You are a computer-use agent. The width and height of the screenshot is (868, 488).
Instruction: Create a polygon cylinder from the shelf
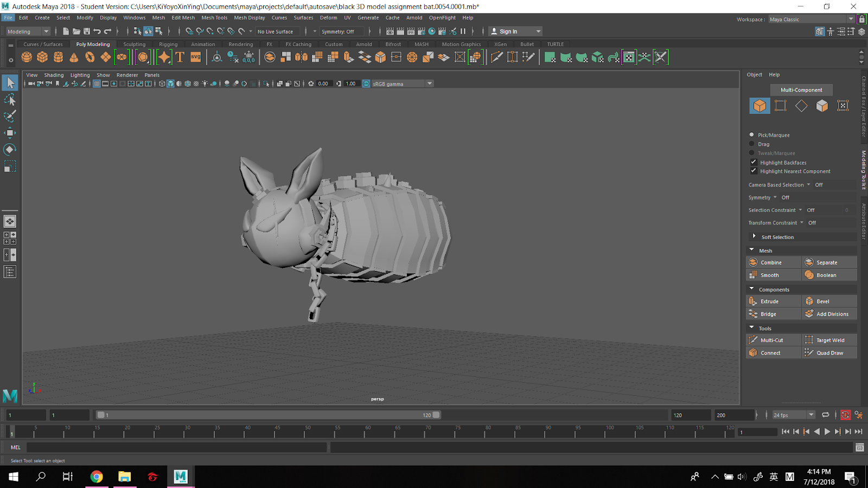coord(58,57)
